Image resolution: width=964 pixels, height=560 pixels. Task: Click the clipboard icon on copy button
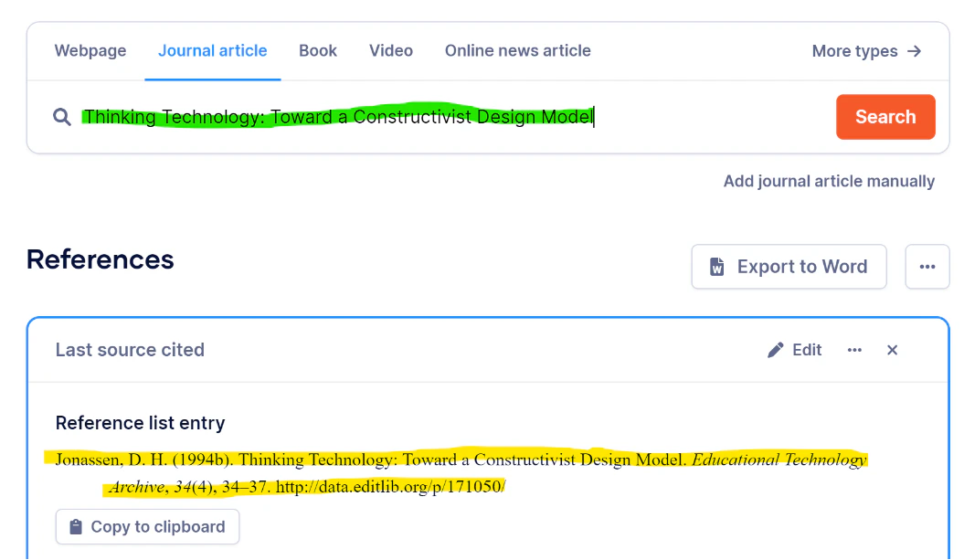(x=76, y=527)
